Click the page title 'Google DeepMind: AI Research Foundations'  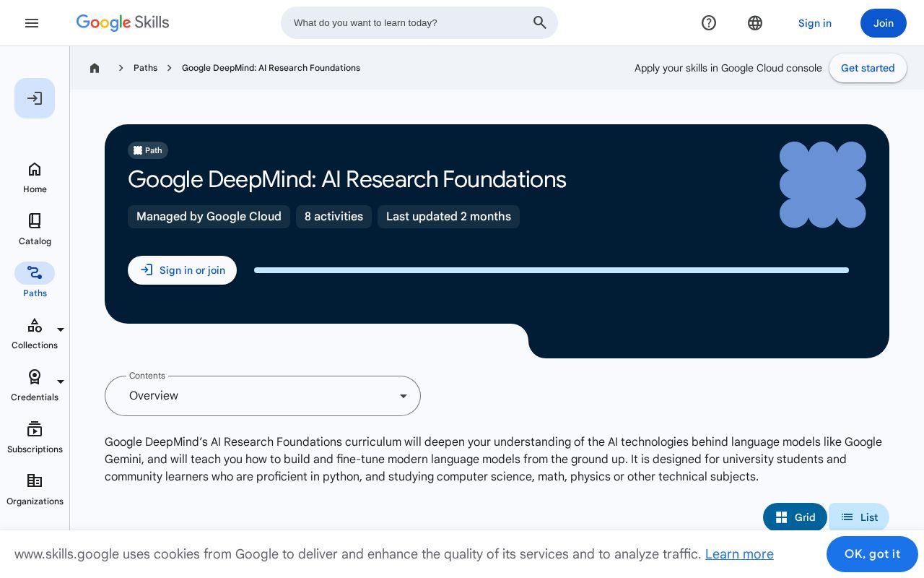(347, 179)
